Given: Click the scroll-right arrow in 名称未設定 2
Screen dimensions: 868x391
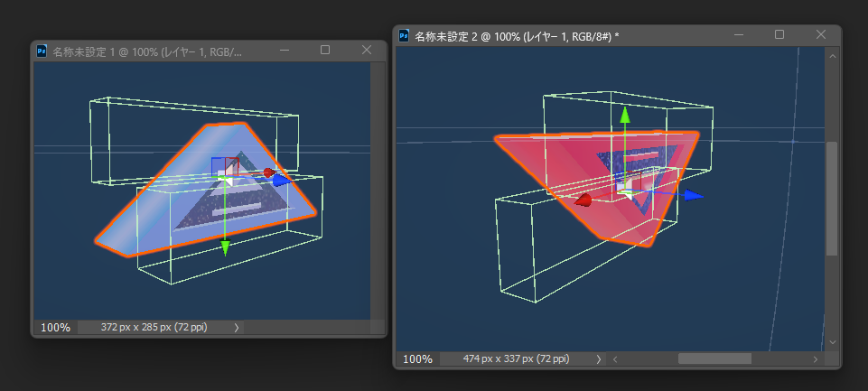Looking at the screenshot, I should pyautogui.click(x=816, y=358).
